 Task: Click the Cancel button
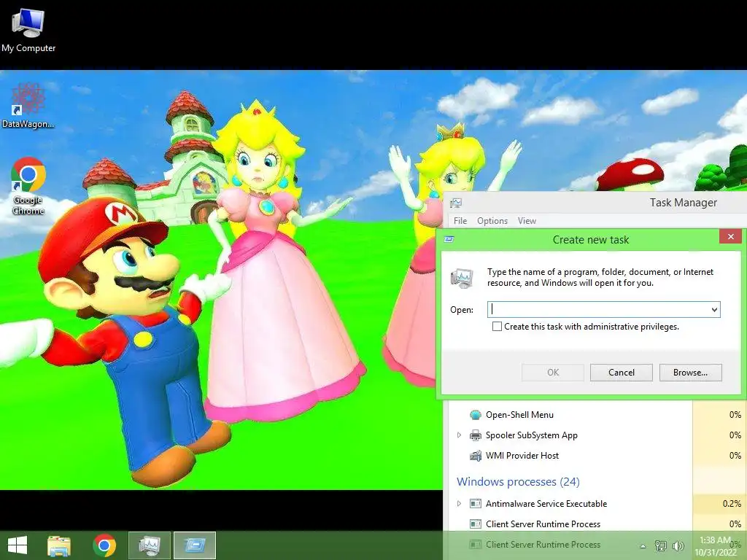coord(622,373)
